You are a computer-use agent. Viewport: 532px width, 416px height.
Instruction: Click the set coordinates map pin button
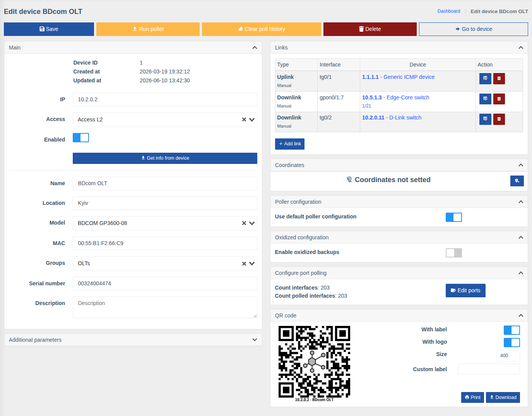[517, 181]
